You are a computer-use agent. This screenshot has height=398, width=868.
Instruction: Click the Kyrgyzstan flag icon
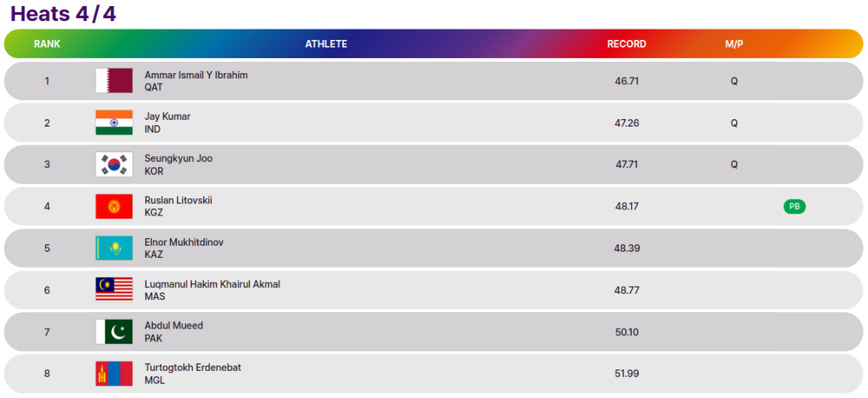[114, 206]
